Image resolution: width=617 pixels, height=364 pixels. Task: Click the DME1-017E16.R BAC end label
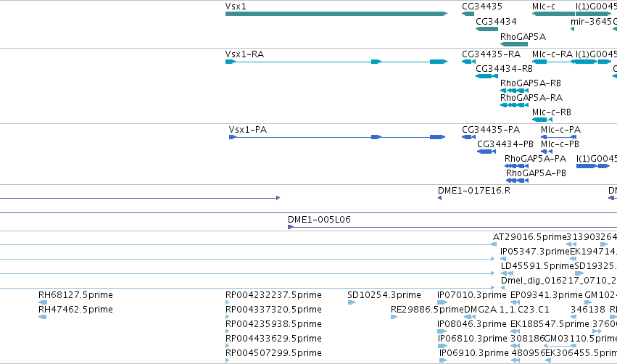tap(474, 191)
